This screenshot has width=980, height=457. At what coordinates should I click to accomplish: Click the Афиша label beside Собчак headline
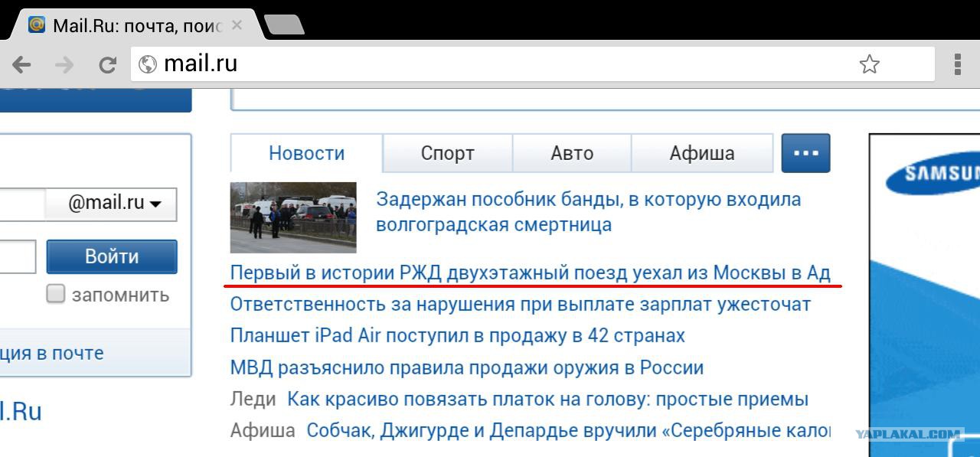point(263,430)
